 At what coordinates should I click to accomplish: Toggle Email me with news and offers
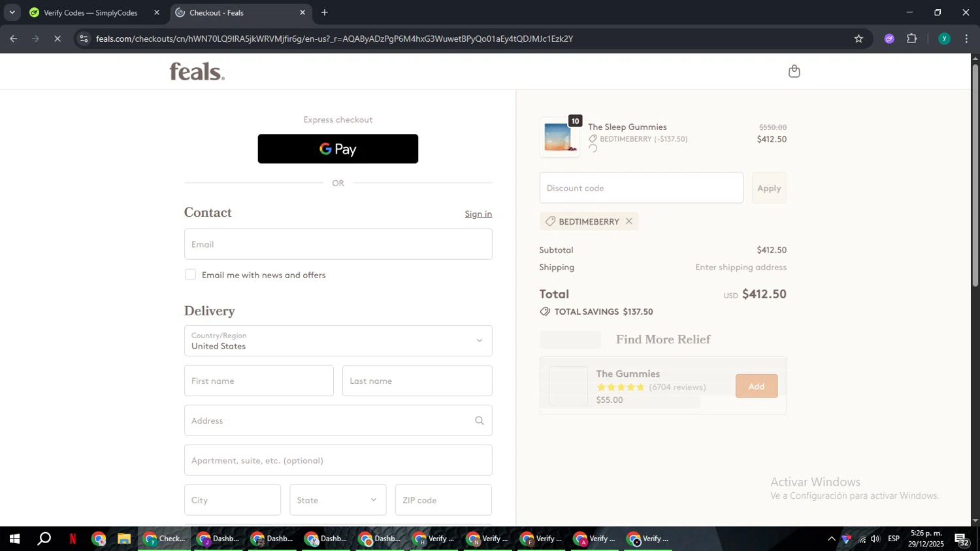[190, 275]
